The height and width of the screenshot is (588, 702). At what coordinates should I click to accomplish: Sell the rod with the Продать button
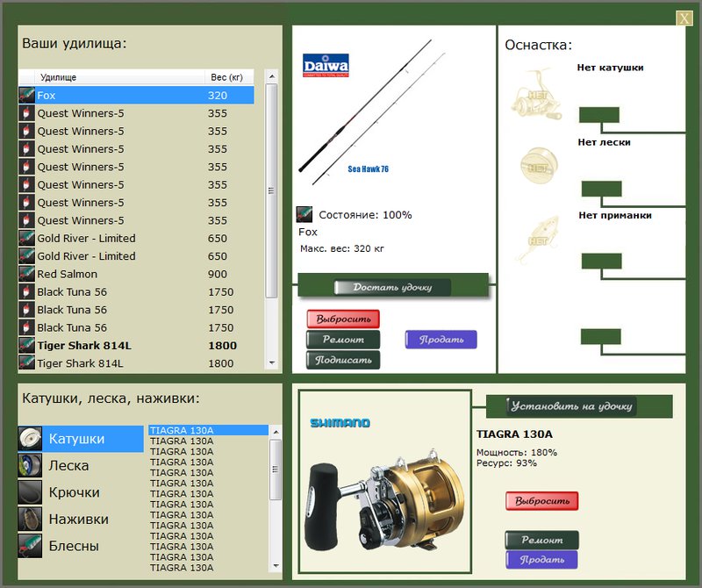pyautogui.click(x=441, y=340)
